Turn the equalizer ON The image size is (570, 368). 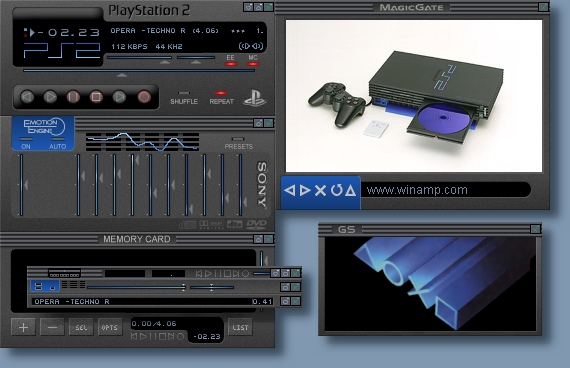click(26, 144)
